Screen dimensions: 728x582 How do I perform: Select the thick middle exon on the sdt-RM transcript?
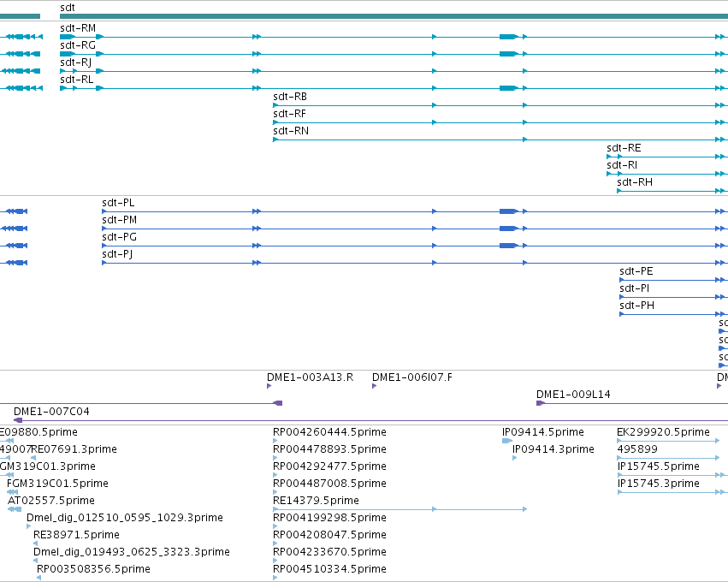pyautogui.click(x=508, y=37)
